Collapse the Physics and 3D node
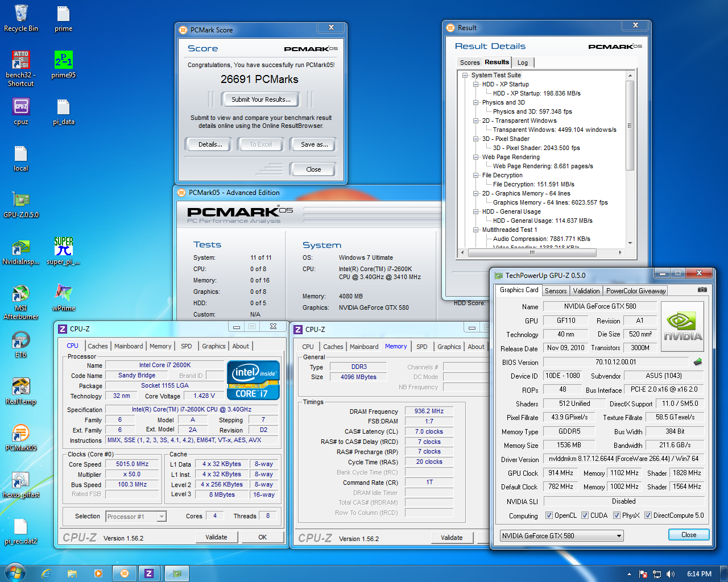The image size is (728, 582). [476, 102]
